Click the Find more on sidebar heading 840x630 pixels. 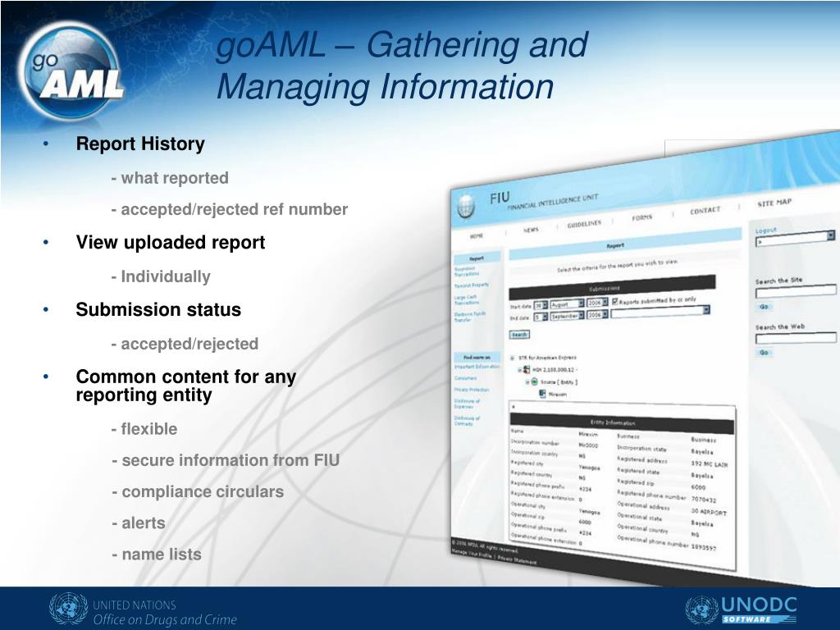coord(477,357)
